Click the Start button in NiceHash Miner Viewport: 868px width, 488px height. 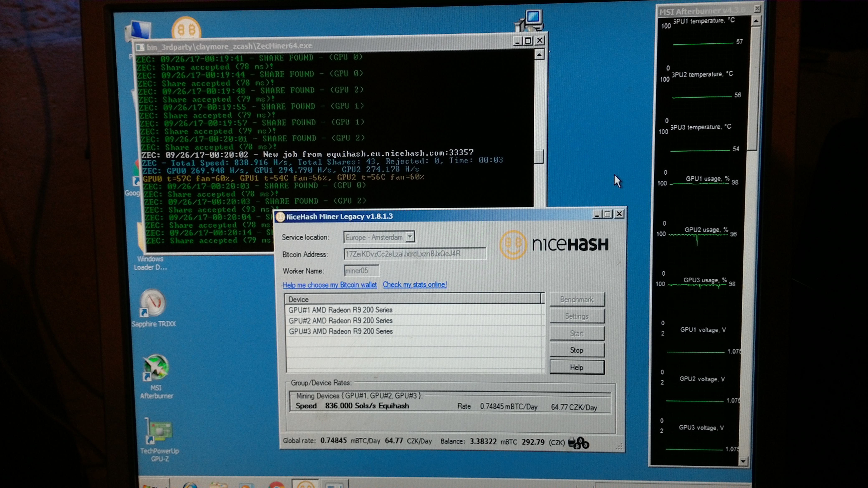point(577,333)
